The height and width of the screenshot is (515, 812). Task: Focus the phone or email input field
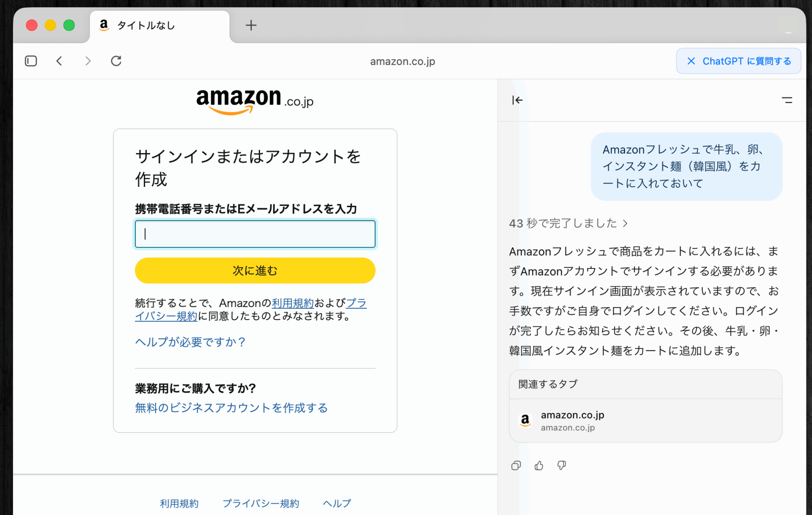(255, 234)
